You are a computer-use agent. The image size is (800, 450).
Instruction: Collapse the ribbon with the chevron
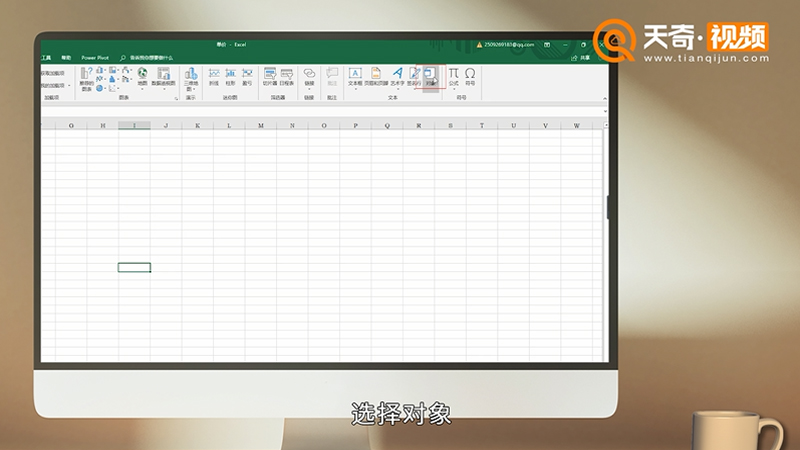(605, 98)
